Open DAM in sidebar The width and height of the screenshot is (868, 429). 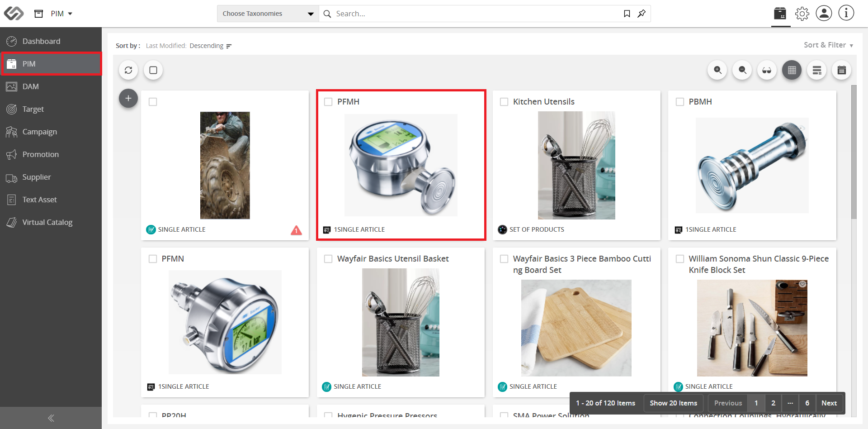coord(51,86)
